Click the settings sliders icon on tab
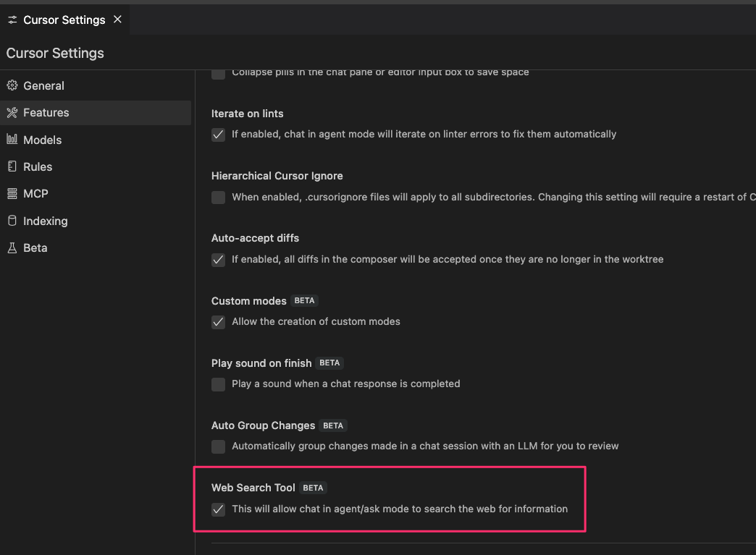Screen dimensions: 756x555 coord(12,20)
